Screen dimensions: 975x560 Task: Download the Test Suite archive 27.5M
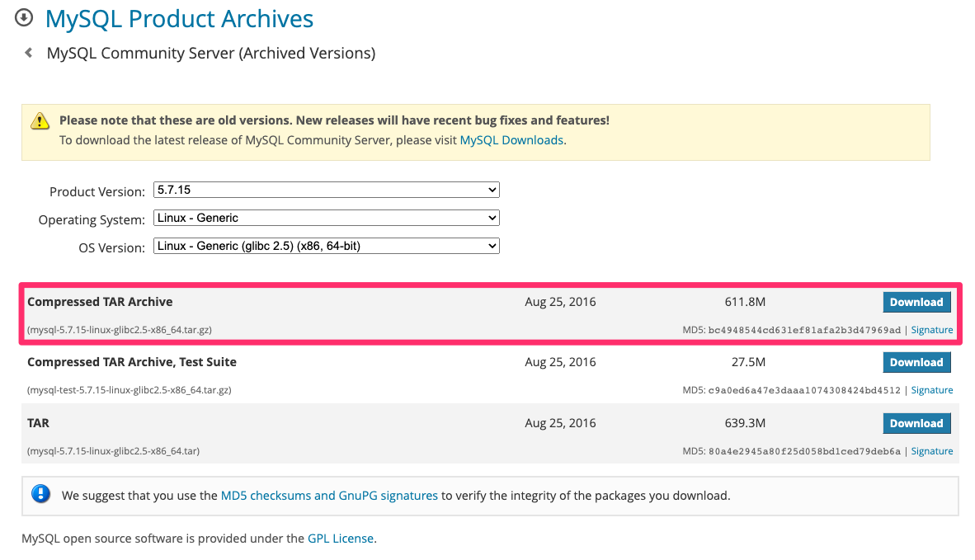pos(916,362)
